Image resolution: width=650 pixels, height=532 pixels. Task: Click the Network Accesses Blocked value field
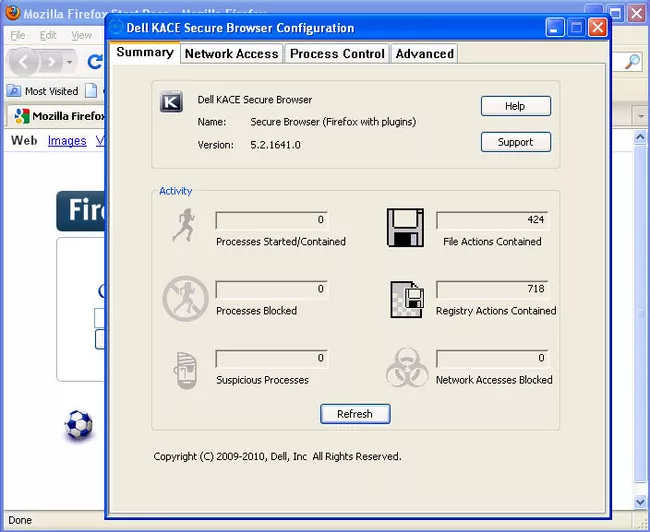(492, 358)
